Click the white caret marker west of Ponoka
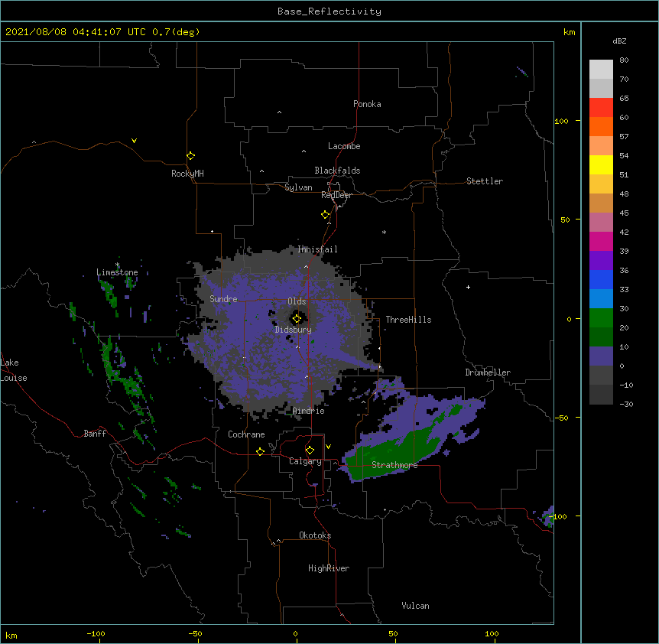The image size is (659, 644). tap(280, 112)
